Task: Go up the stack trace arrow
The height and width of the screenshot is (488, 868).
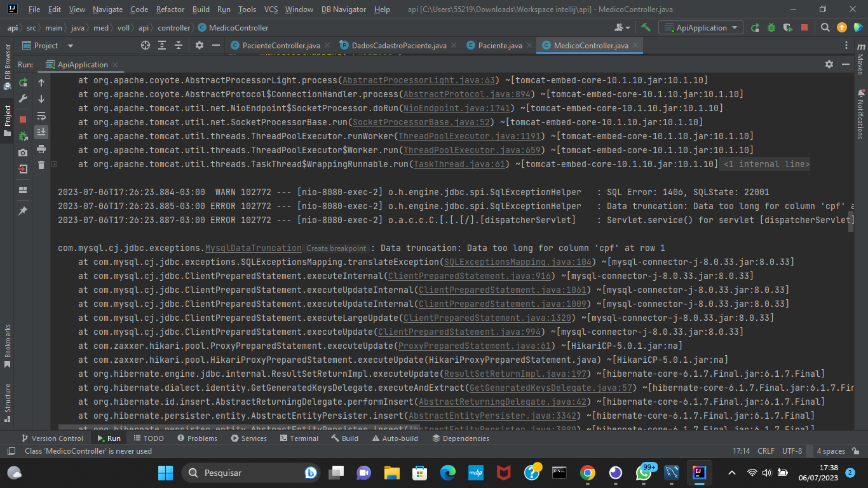Action: 41,83
